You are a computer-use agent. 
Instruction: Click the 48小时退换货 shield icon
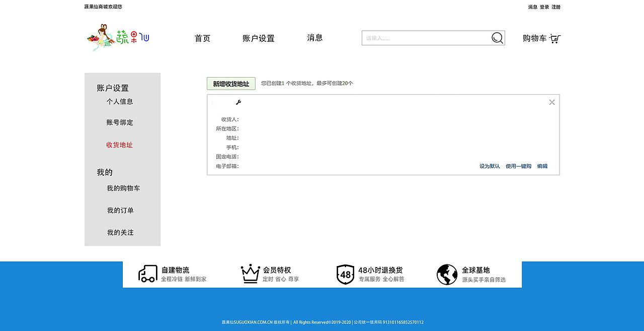point(345,274)
